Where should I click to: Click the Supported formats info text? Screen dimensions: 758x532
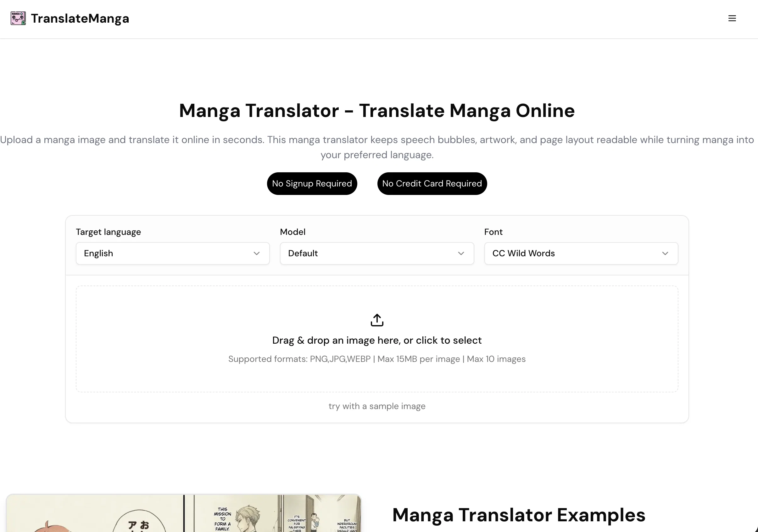(x=377, y=359)
